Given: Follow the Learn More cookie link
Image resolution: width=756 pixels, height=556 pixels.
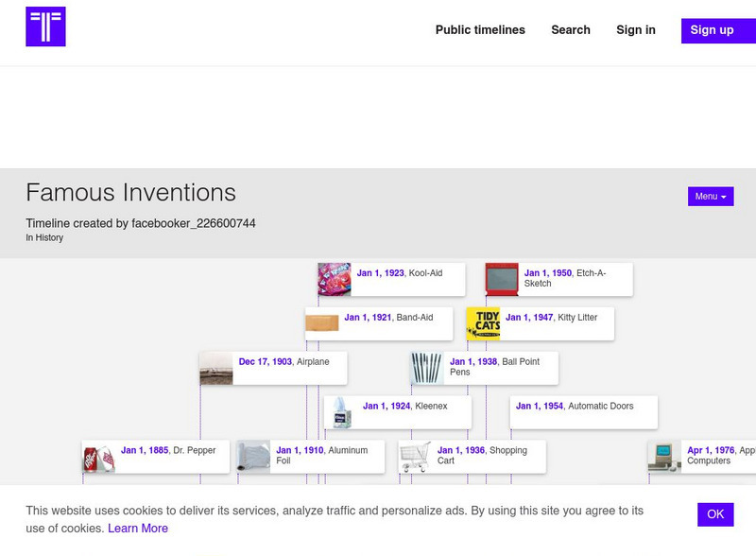Looking at the screenshot, I should click(138, 529).
